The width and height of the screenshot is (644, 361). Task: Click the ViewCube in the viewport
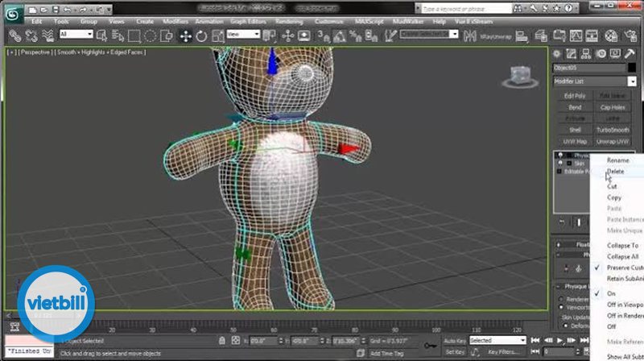[520, 77]
